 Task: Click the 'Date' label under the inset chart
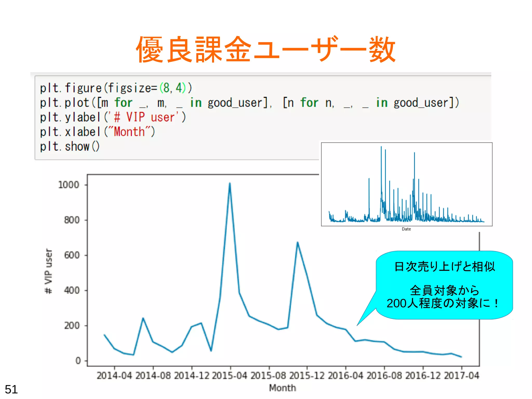pos(406,229)
